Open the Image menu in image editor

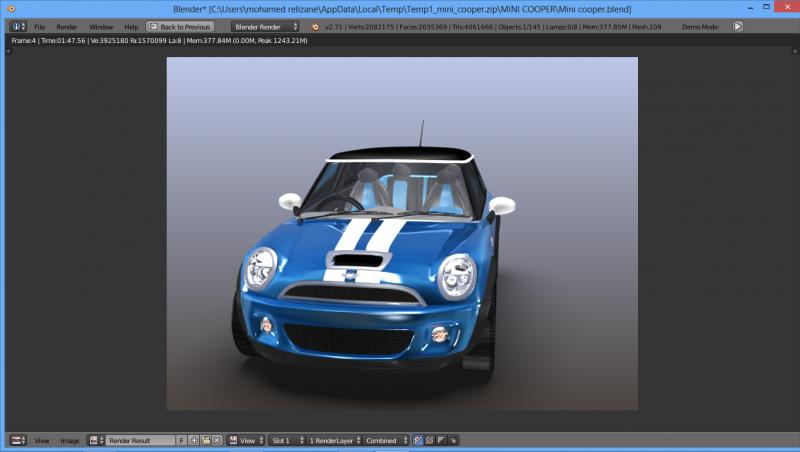(70, 441)
